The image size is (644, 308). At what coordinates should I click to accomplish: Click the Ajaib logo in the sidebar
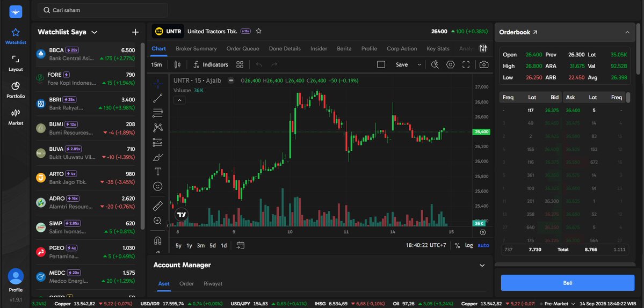click(16, 11)
